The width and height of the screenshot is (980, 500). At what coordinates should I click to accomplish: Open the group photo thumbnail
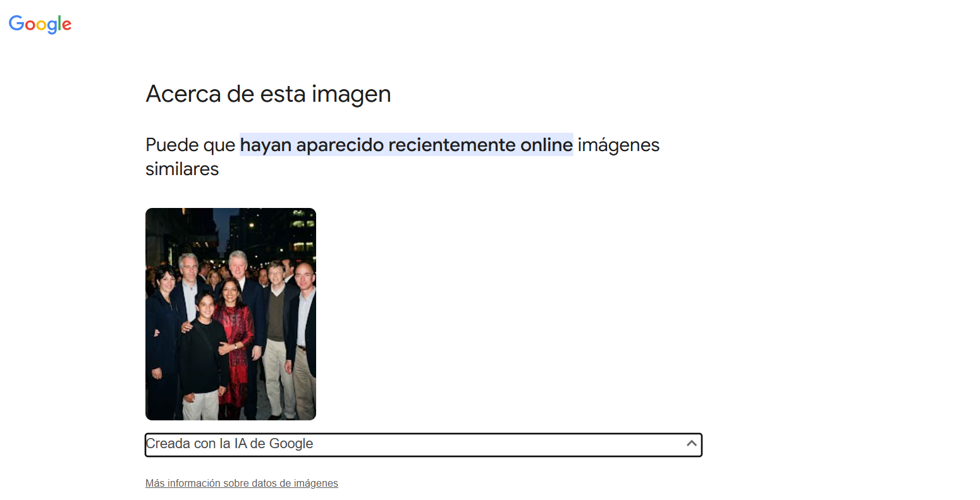(231, 314)
